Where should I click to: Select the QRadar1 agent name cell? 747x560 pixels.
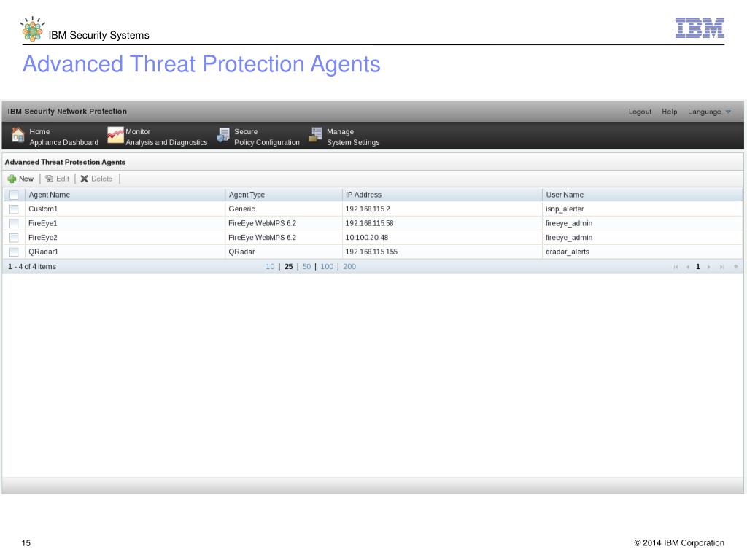125,252
